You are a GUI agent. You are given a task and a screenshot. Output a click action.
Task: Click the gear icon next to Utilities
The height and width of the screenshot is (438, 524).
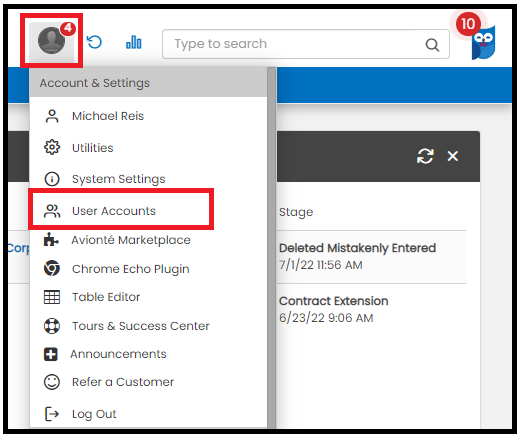52,148
